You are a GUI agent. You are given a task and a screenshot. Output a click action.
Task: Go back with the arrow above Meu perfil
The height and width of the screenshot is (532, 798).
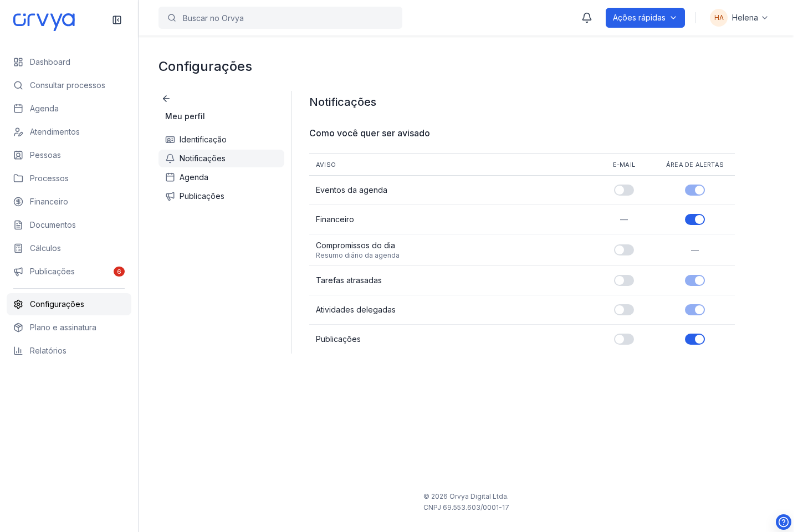tap(166, 99)
